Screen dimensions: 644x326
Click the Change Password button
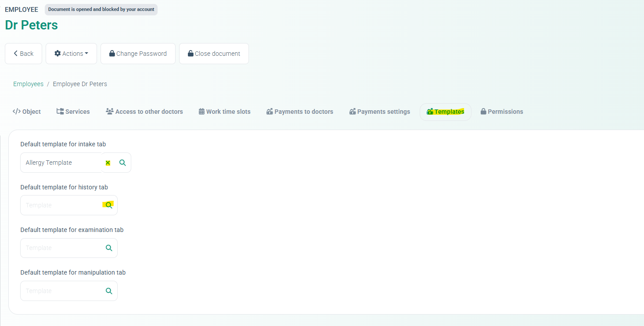tap(138, 54)
